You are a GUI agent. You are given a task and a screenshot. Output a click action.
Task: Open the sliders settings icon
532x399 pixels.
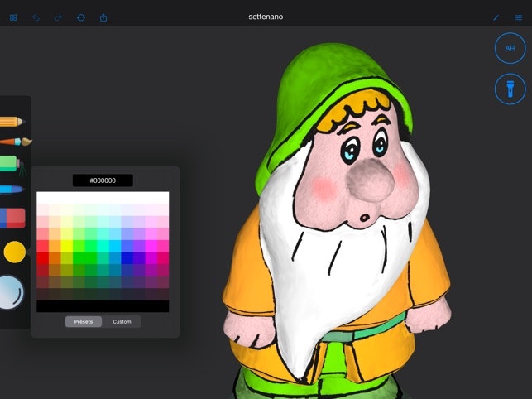[518, 17]
